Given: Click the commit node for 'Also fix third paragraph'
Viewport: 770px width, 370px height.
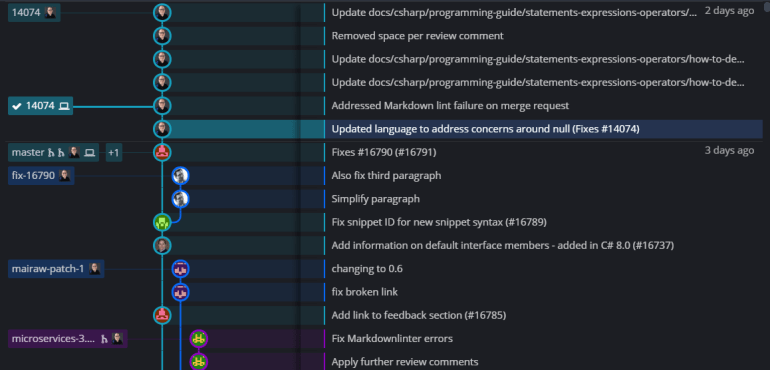Looking at the screenshot, I should point(180,175).
